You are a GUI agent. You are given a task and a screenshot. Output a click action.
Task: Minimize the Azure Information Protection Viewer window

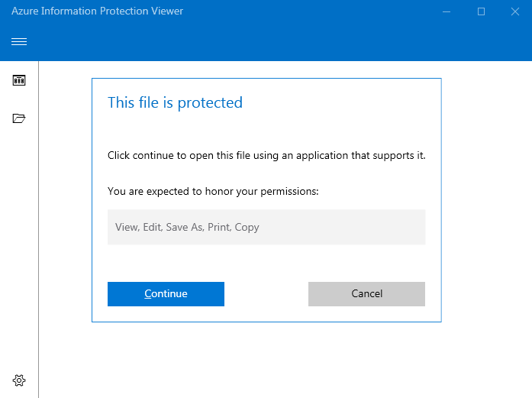tap(447, 11)
